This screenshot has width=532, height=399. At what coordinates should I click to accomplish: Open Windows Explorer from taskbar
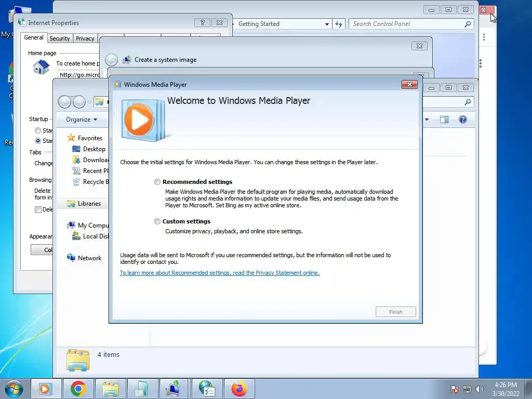click(x=110, y=389)
